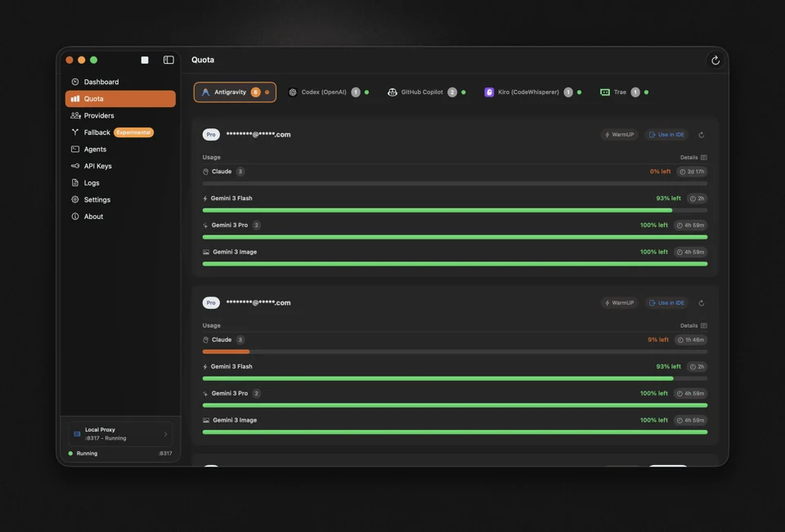This screenshot has width=785, height=532.
Task: Open Agents page
Action: [120, 150]
